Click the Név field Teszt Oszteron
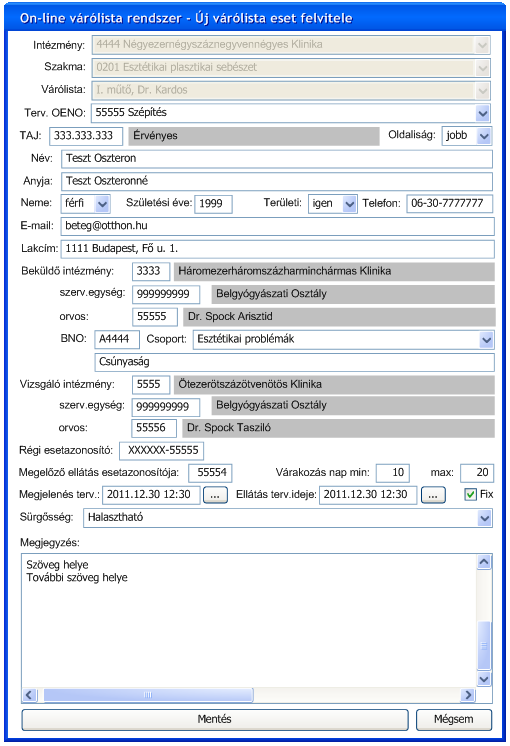 point(277,159)
